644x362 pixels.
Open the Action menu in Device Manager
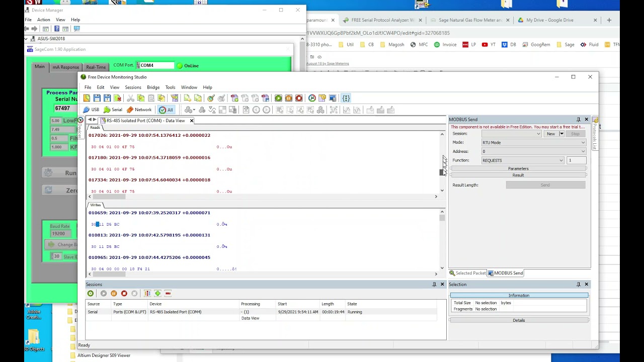click(43, 20)
